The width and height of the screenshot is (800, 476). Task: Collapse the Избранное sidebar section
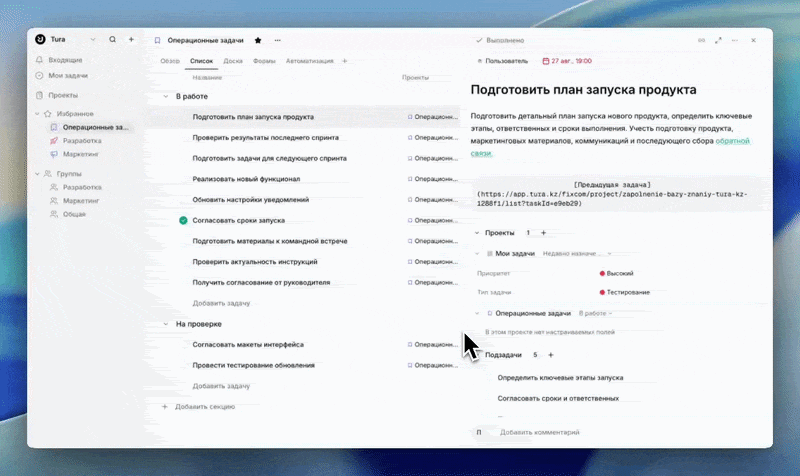point(37,114)
